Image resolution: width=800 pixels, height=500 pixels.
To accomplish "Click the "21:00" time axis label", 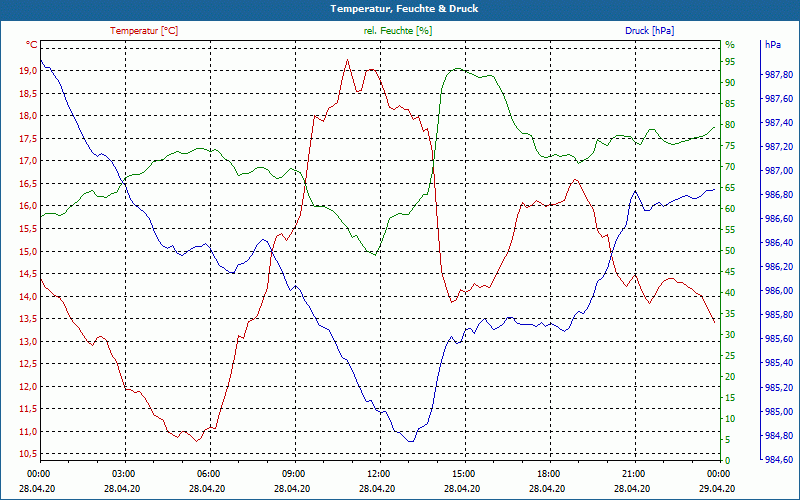I will click(633, 473).
